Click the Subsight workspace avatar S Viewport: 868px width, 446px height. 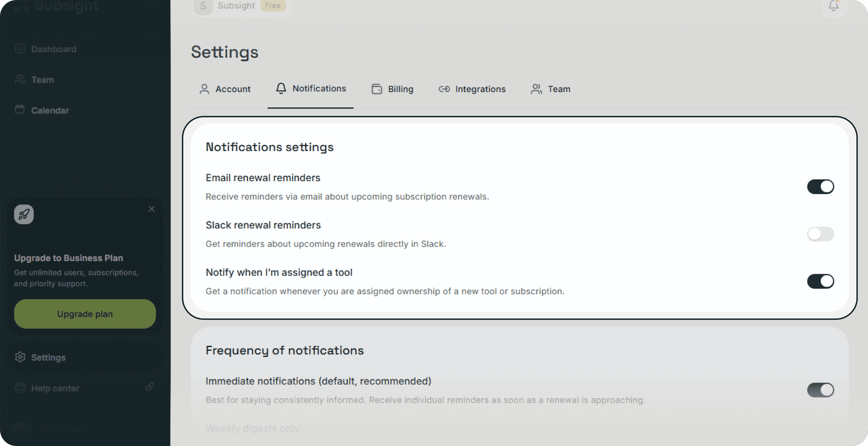[203, 5]
